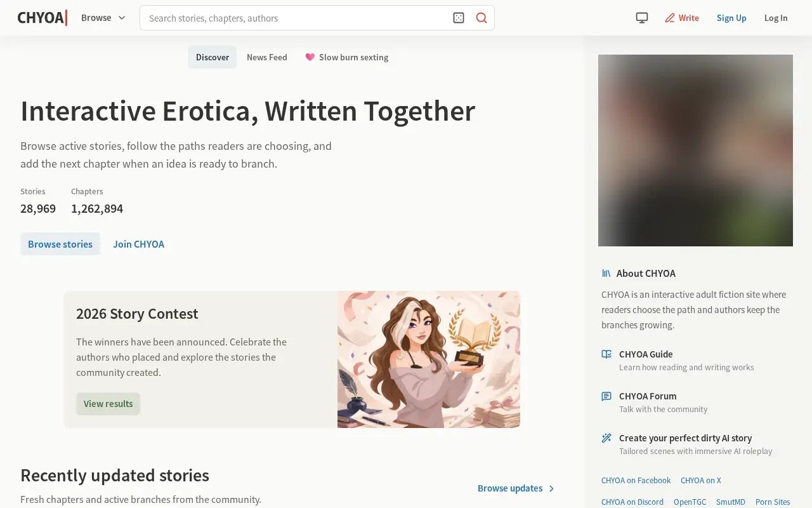Click the Join CHYOA link
This screenshot has width=812, height=508.
pos(138,244)
